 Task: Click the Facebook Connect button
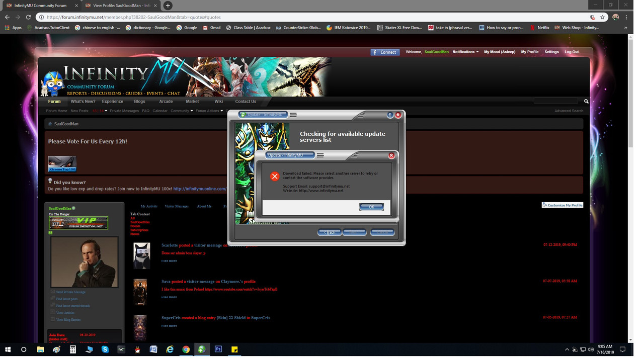coord(385,52)
